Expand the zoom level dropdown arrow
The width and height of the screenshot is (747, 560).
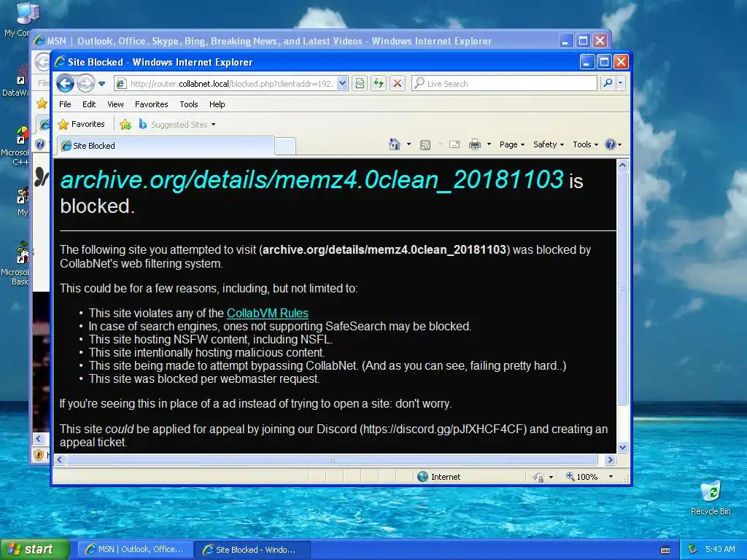[x=611, y=477]
